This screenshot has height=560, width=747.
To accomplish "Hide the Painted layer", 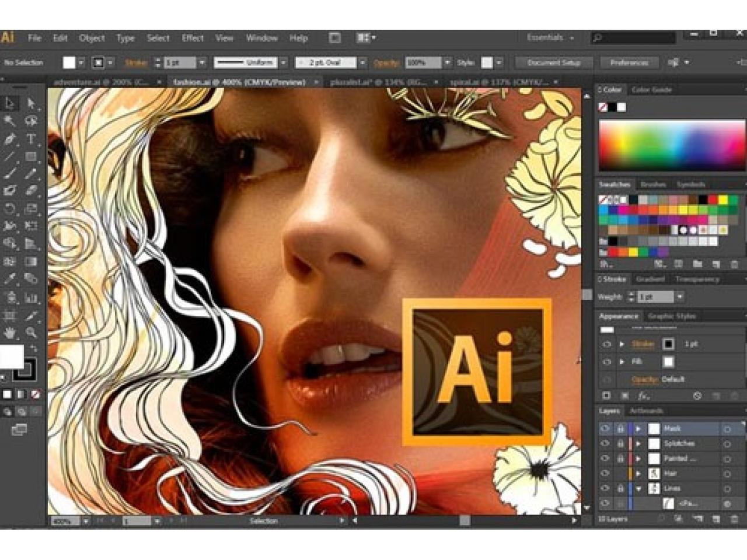I will pos(605,459).
